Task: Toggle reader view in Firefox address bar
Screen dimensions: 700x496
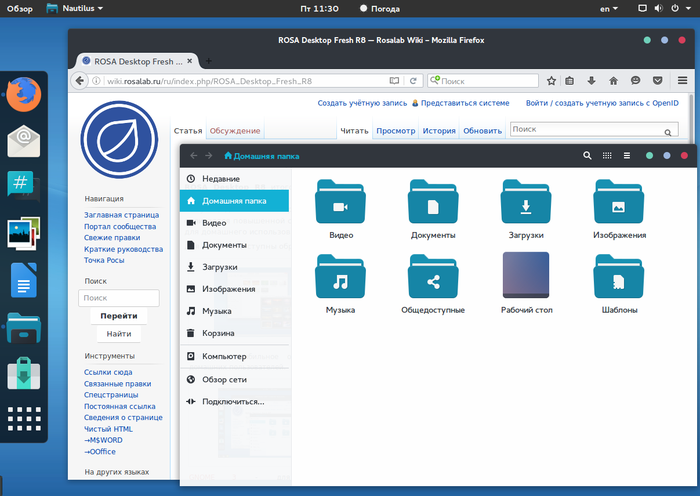Action: pyautogui.click(x=394, y=81)
